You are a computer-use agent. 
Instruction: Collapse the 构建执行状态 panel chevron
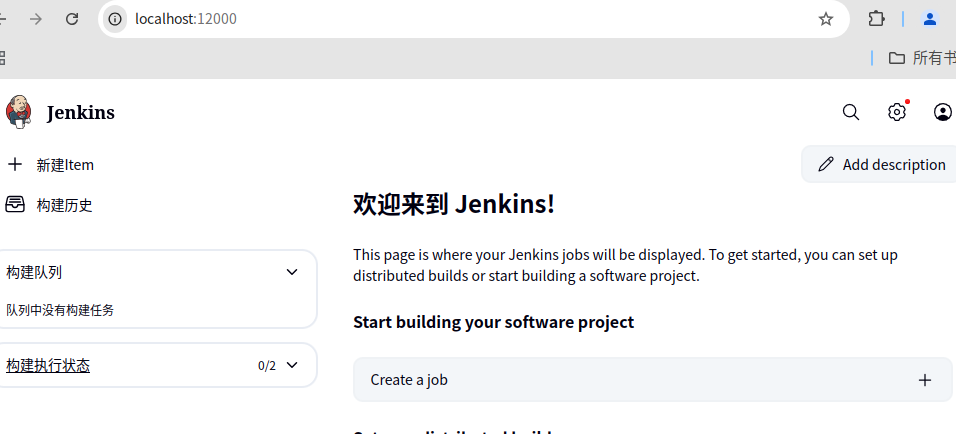[292, 365]
